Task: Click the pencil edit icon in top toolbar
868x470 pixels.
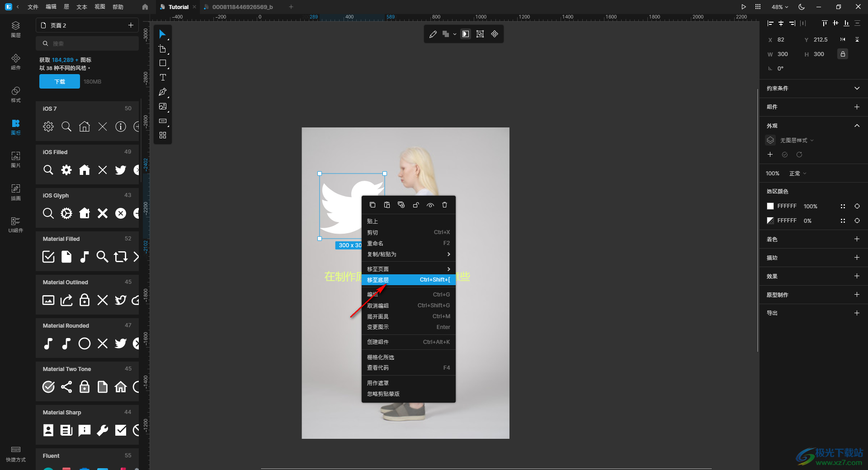Action: coord(433,34)
